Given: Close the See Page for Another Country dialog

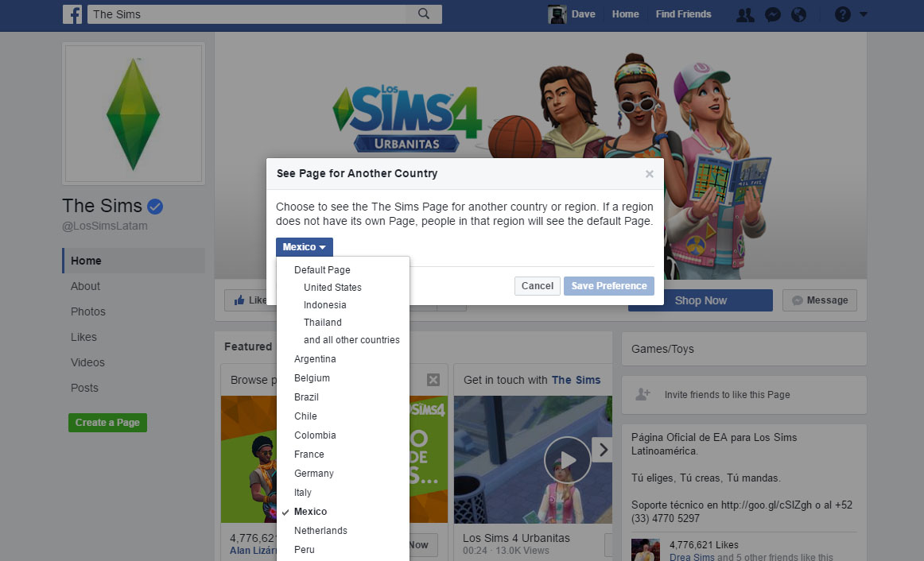Looking at the screenshot, I should [x=650, y=174].
